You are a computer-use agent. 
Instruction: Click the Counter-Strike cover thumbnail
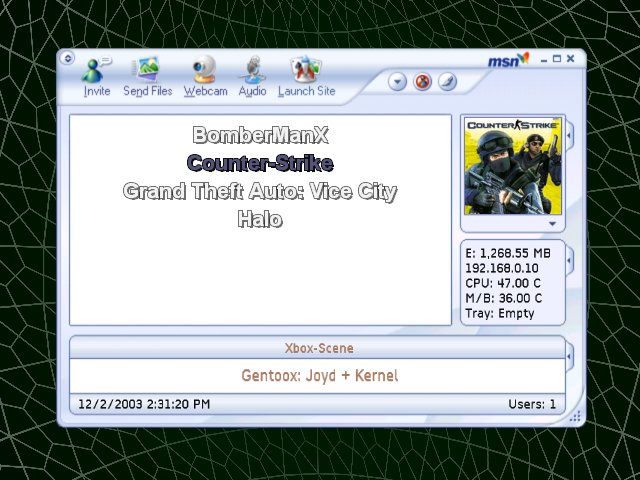pos(513,166)
